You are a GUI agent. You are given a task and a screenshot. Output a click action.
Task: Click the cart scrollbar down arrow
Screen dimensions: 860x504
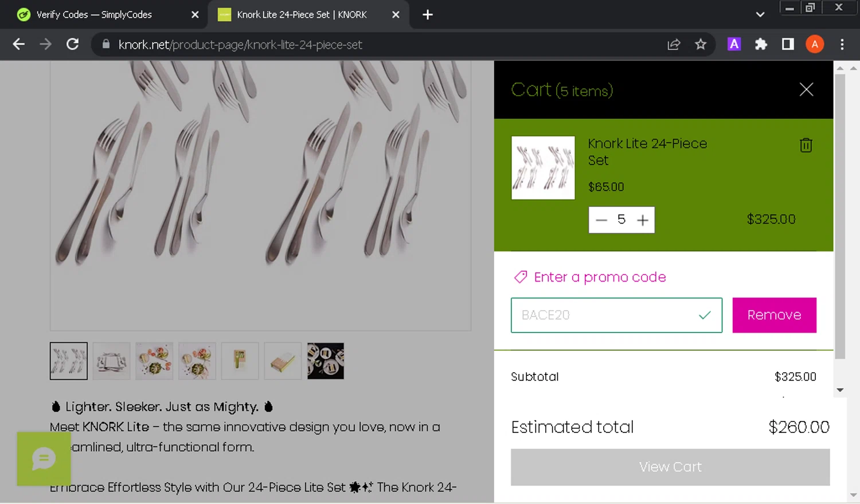(x=840, y=390)
